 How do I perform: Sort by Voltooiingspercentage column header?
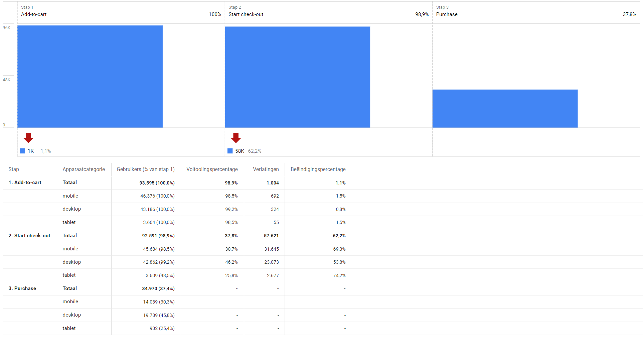click(x=212, y=169)
